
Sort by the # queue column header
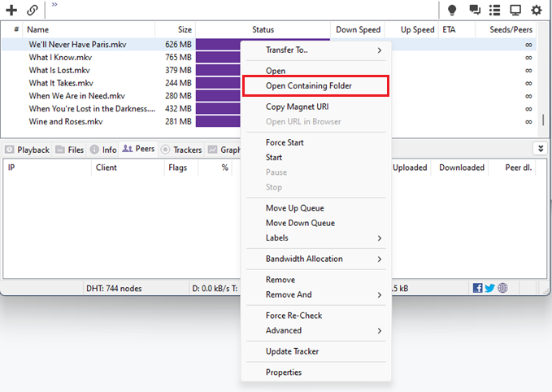click(x=13, y=29)
